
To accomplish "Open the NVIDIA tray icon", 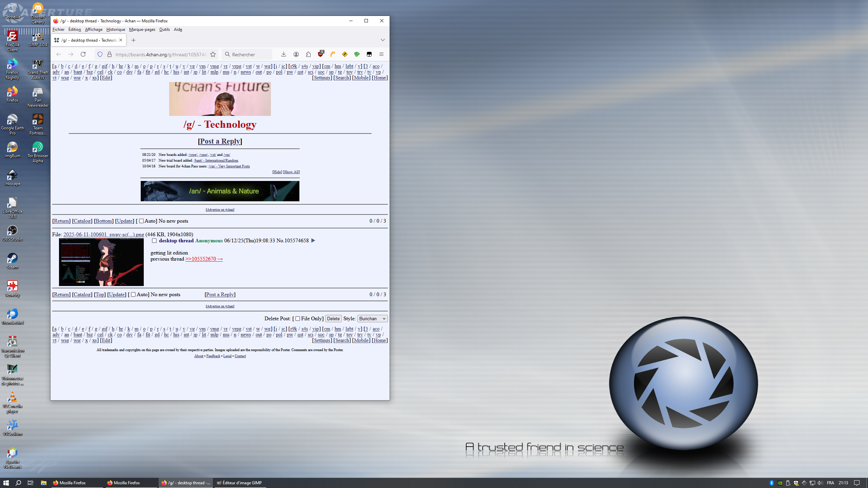I will 780,483.
